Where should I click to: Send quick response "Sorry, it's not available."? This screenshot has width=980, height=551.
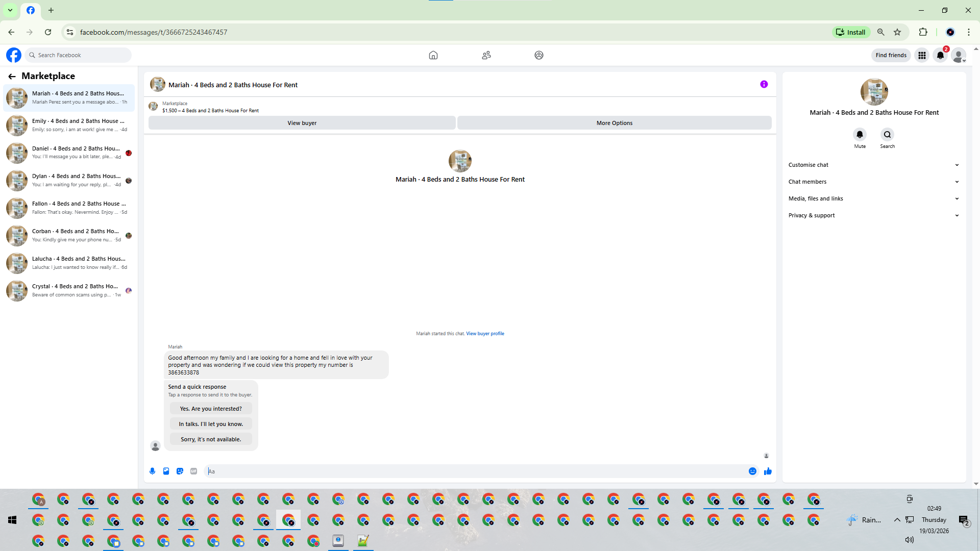(211, 439)
